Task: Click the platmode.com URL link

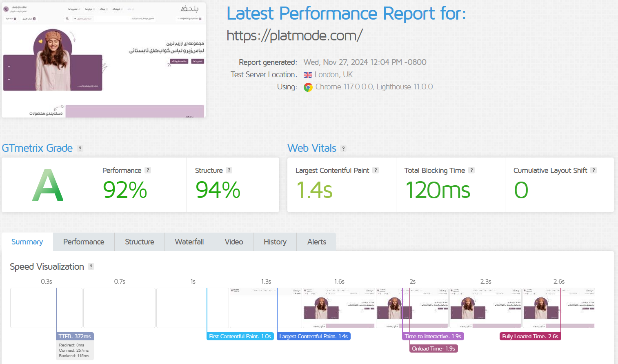Action: (x=294, y=36)
